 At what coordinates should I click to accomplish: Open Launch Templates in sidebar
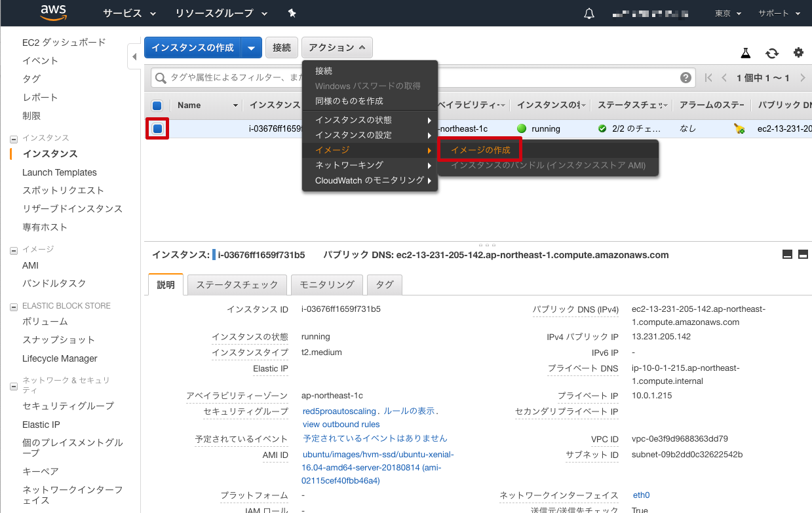[x=60, y=172]
